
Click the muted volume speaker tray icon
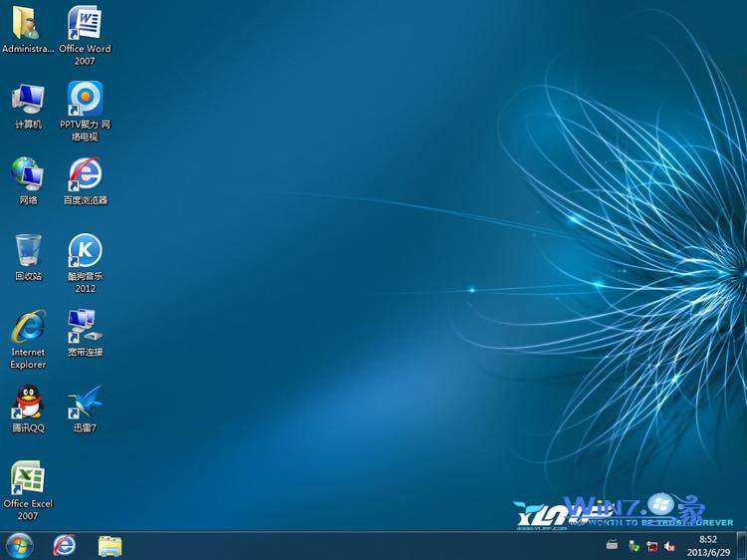(670, 546)
